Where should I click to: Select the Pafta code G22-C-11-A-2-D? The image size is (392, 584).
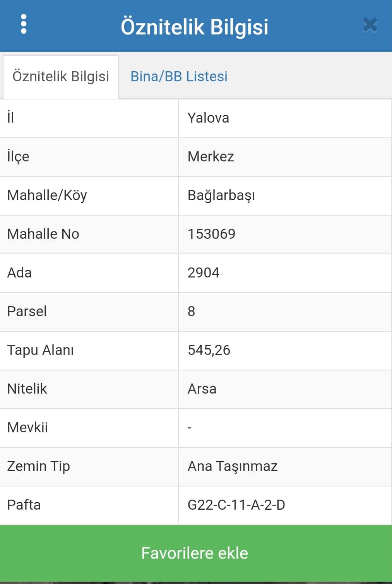pyautogui.click(x=236, y=505)
